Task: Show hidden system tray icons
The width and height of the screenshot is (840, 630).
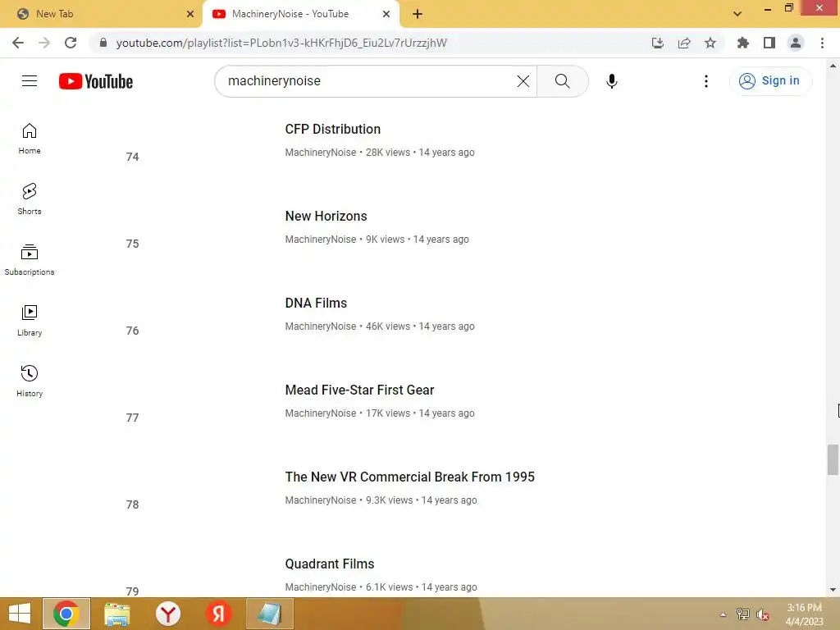Action: 723,614
